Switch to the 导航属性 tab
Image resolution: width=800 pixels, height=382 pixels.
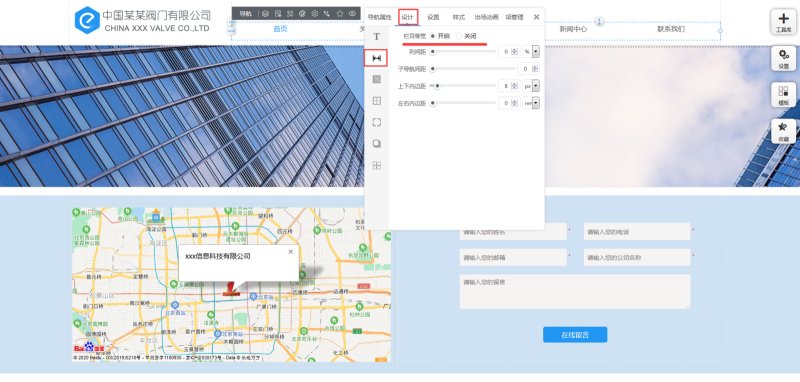click(x=380, y=17)
